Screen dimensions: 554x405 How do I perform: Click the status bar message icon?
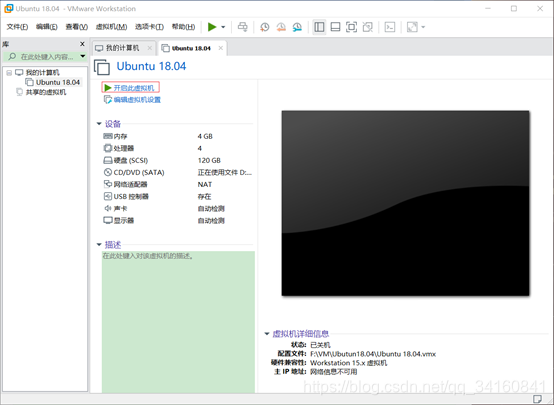point(537,399)
